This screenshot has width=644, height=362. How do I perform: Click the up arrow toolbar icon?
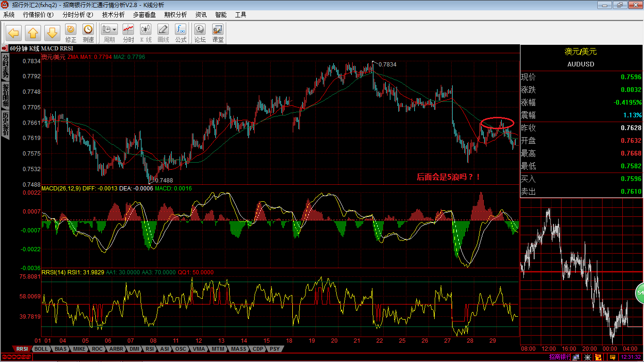pos(33,33)
